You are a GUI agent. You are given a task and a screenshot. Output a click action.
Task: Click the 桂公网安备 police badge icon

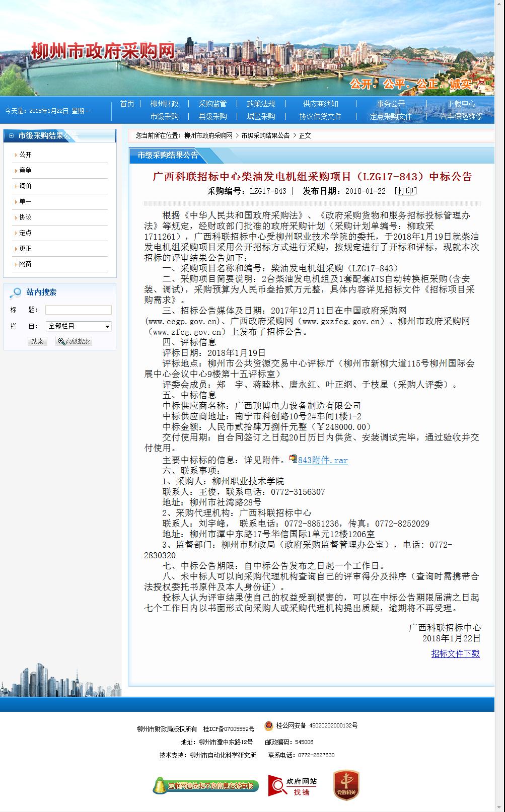269,725
